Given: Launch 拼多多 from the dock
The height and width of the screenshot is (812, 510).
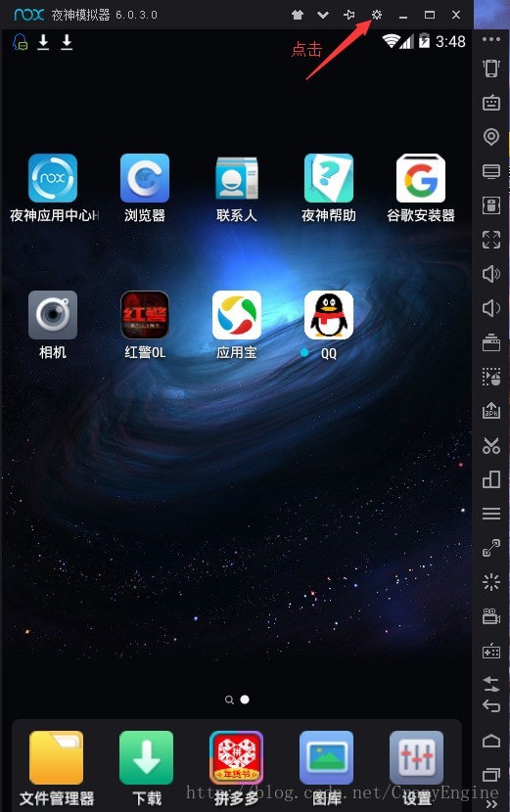Looking at the screenshot, I should tap(236, 757).
